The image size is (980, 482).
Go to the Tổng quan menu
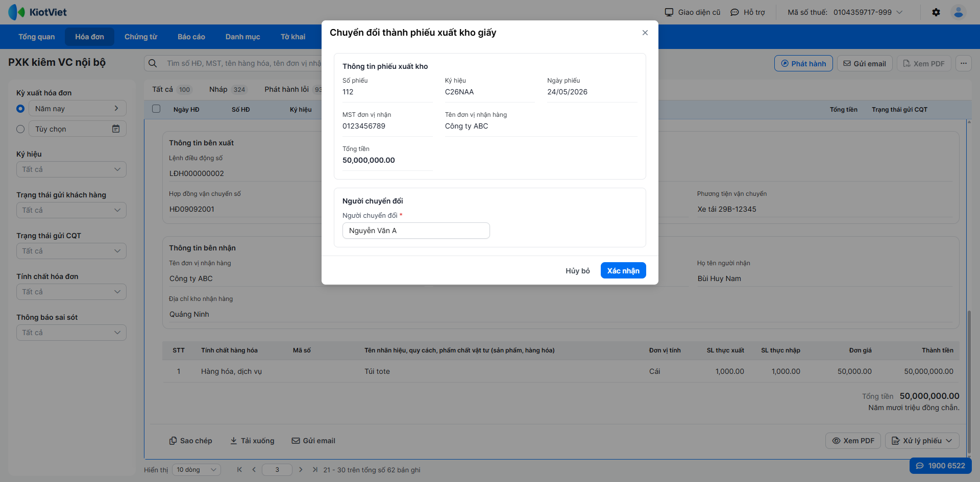tap(37, 37)
